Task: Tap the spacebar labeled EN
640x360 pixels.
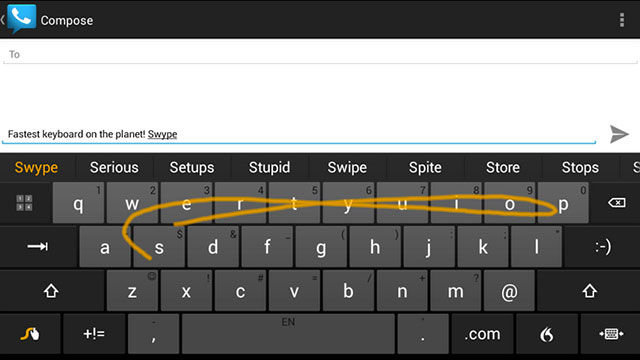Action: coord(288,334)
